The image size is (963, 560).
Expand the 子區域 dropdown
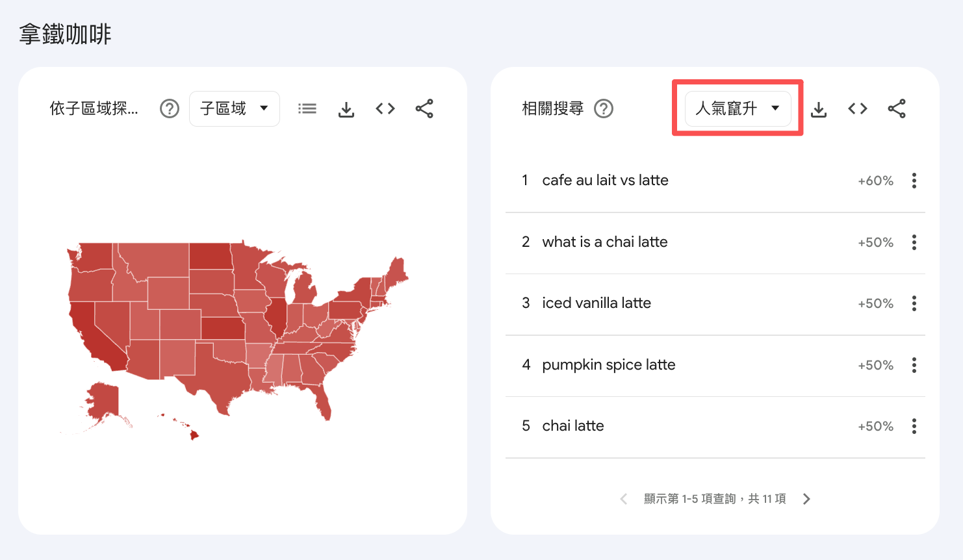[235, 108]
